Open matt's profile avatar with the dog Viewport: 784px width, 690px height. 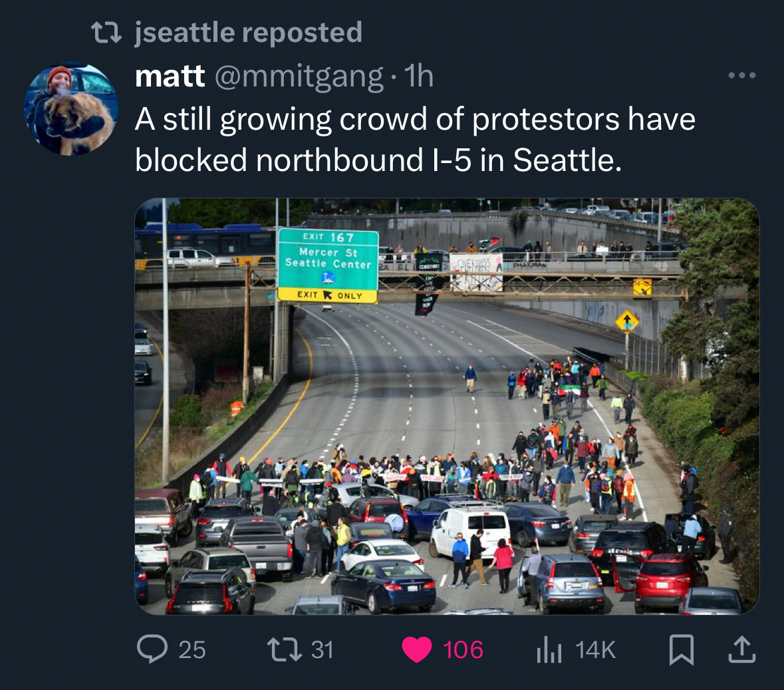[71, 108]
